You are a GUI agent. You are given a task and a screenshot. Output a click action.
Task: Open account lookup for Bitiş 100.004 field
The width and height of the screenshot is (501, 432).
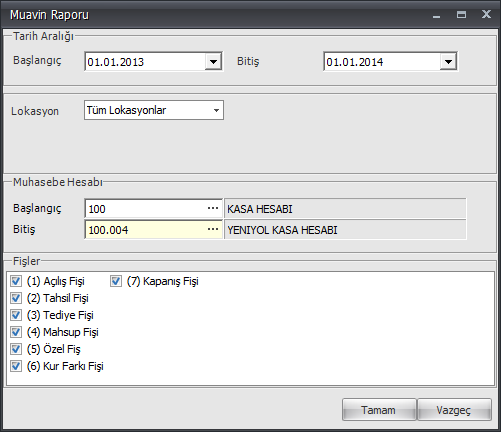click(213, 230)
